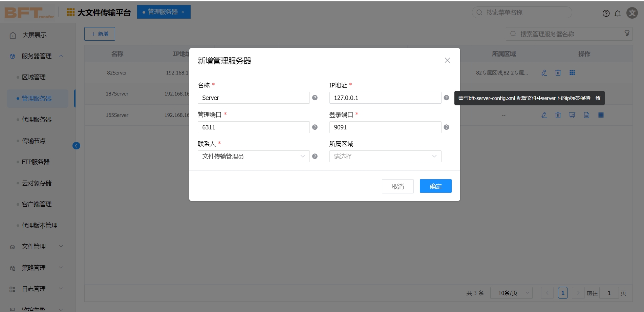Switch to the 管理服务器 tab
The height and width of the screenshot is (312, 644).
[x=163, y=12]
